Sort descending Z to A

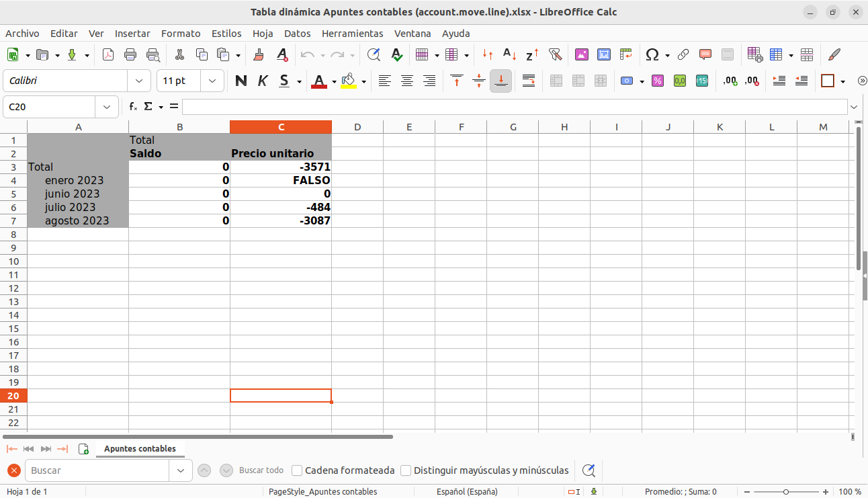point(532,55)
